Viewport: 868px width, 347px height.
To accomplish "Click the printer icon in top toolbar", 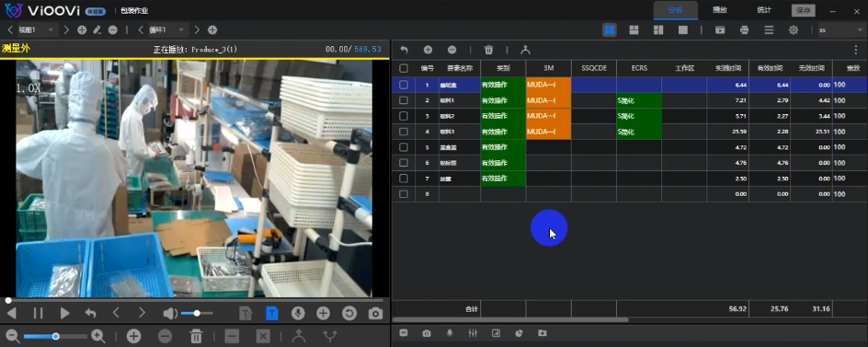I will point(744,30).
